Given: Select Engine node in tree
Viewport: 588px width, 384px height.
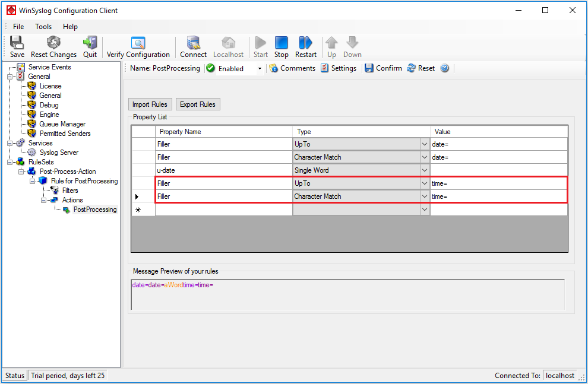Looking at the screenshot, I should 49,115.
